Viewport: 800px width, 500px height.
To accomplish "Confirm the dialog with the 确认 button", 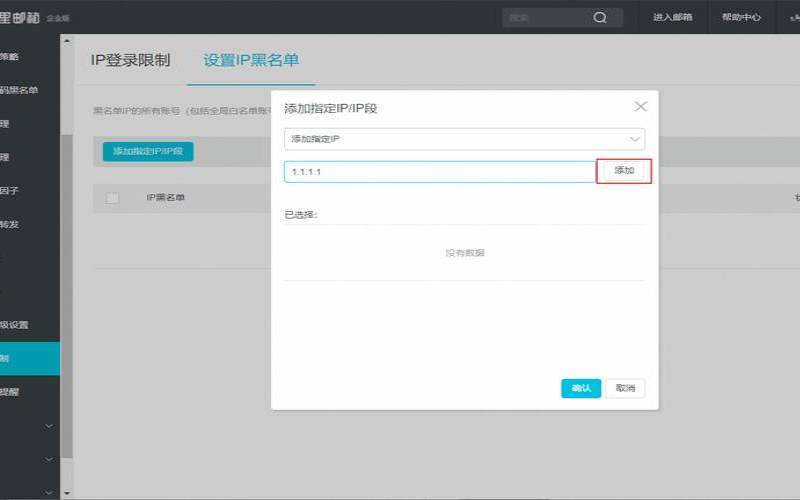I will 581,388.
